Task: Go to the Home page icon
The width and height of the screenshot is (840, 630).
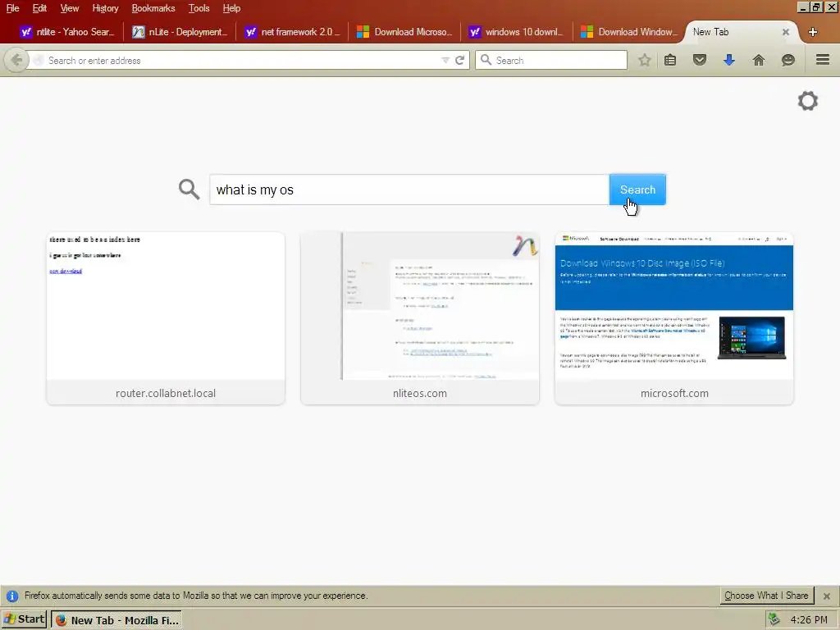Action: point(759,60)
